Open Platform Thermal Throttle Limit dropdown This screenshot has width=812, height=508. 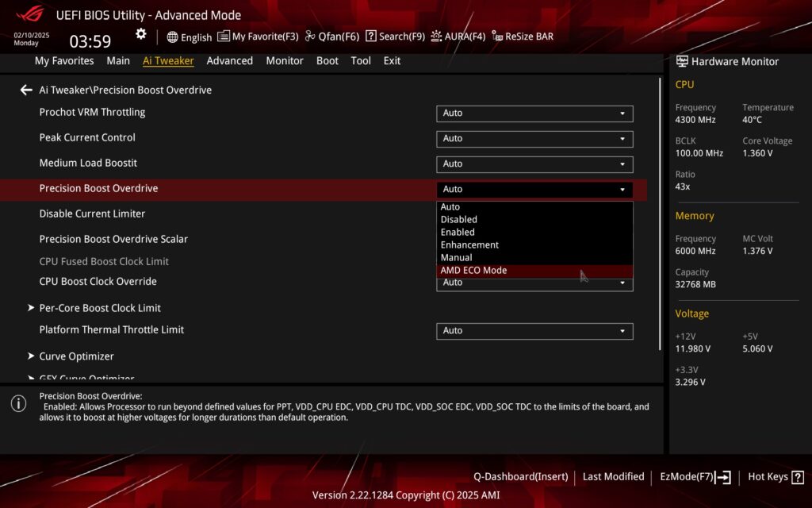[x=534, y=331]
